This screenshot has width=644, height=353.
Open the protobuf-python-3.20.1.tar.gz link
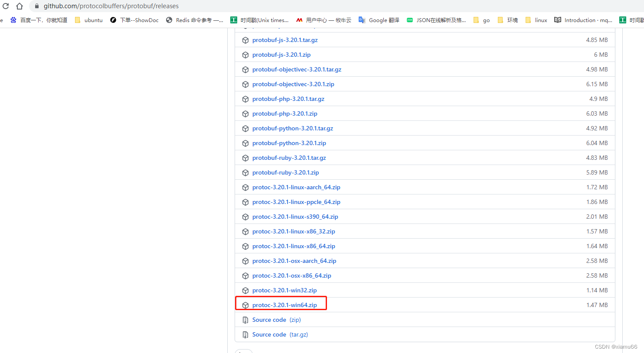(x=292, y=128)
